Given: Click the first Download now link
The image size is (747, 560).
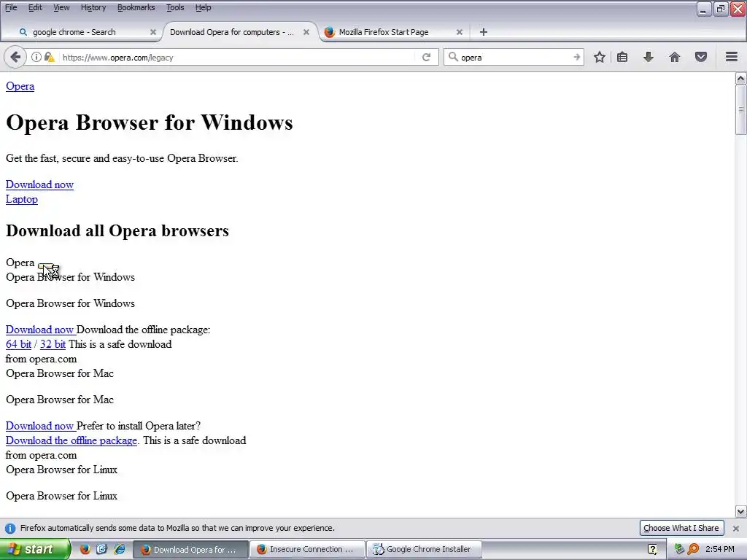Looking at the screenshot, I should click(x=39, y=184).
